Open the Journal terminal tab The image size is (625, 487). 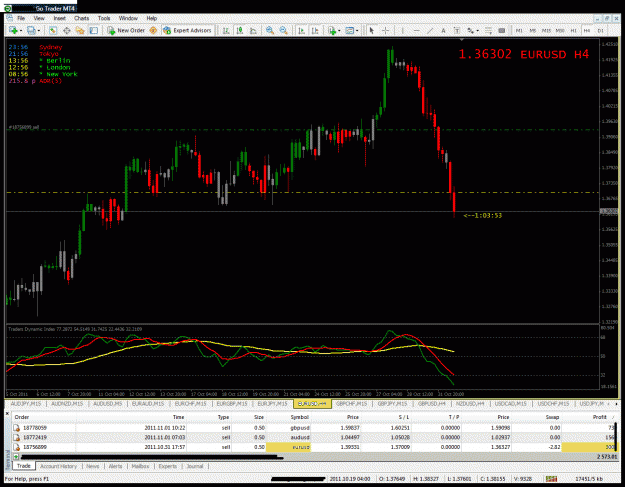[x=195, y=466]
